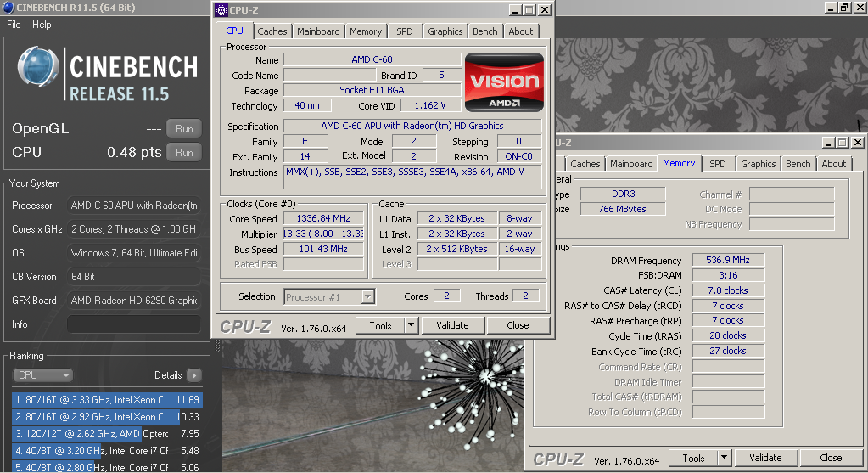This screenshot has height=473, width=868.
Task: Open SPD tab in background CPU-Z window
Action: point(718,164)
